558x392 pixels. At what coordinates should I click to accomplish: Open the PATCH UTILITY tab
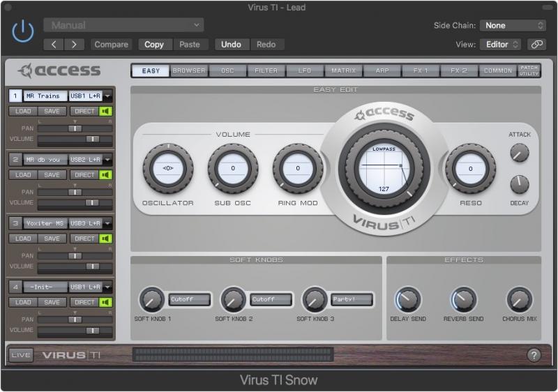click(x=529, y=70)
